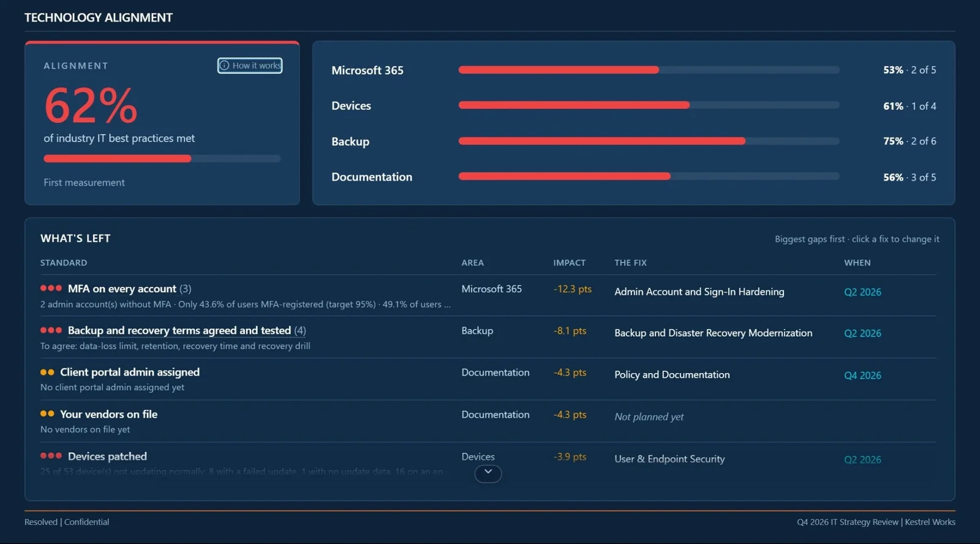Click the orange dots beside Your vendors on file

pos(47,414)
